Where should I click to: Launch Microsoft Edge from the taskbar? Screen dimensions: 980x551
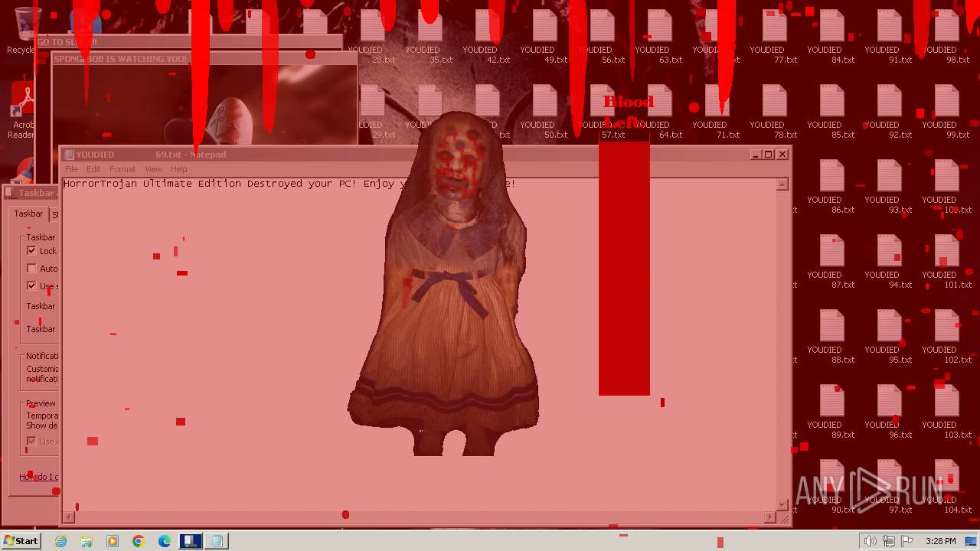pos(165,541)
